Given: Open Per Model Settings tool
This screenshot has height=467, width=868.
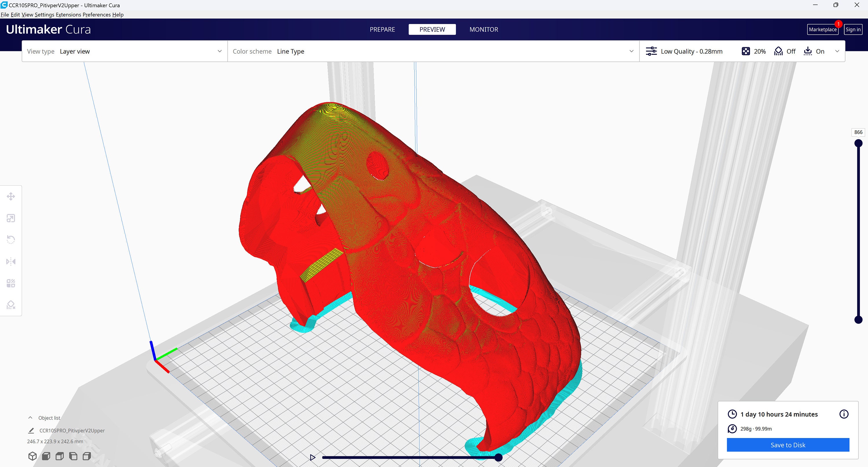Looking at the screenshot, I should 11,283.
